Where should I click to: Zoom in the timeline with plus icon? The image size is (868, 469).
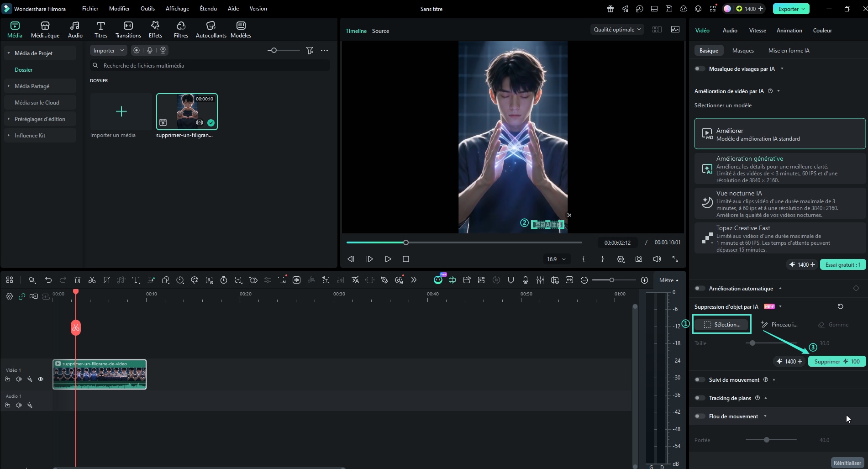(x=644, y=280)
